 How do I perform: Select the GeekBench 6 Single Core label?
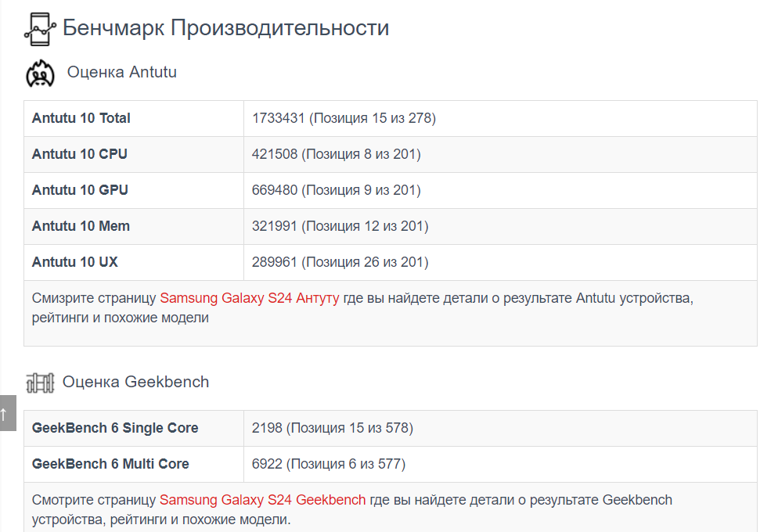point(115,428)
